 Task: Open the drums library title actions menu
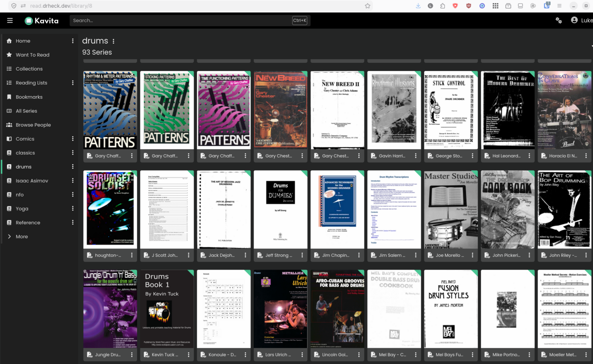coord(113,41)
